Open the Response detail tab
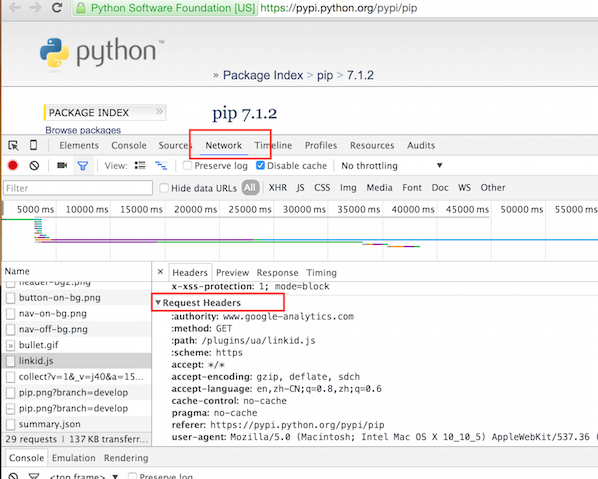 click(x=277, y=273)
